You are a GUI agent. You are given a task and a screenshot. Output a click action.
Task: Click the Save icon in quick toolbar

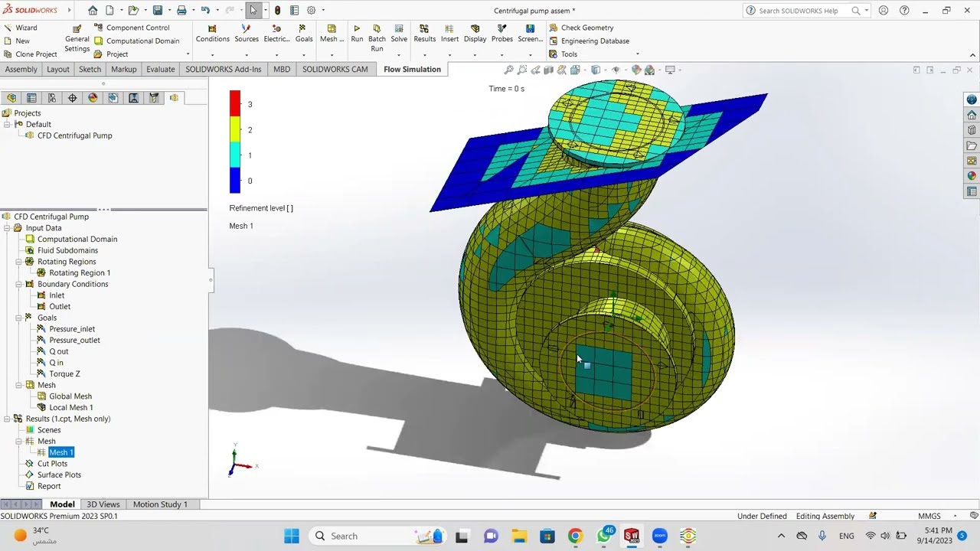pyautogui.click(x=158, y=11)
